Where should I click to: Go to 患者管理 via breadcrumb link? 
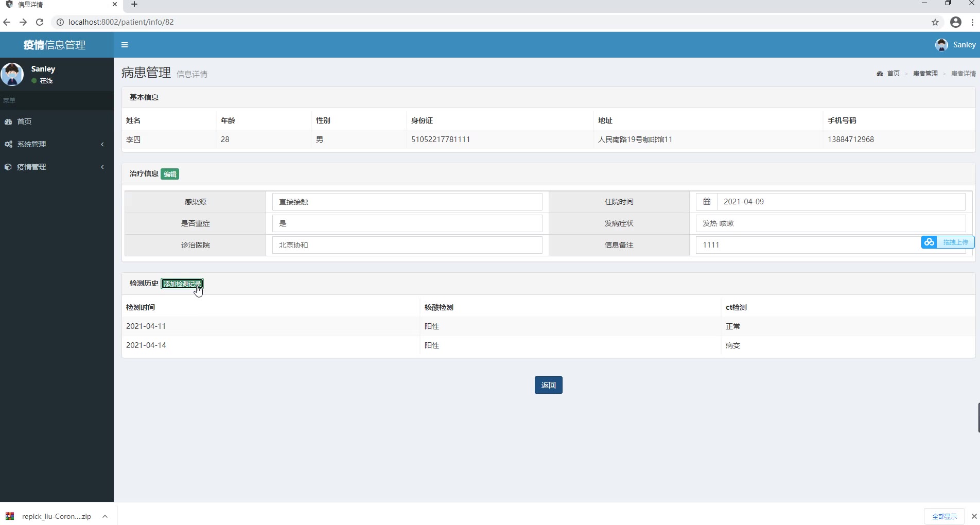click(925, 74)
